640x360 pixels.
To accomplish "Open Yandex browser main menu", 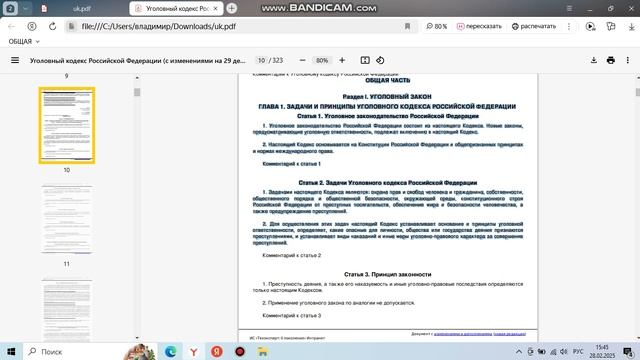I will (x=569, y=8).
